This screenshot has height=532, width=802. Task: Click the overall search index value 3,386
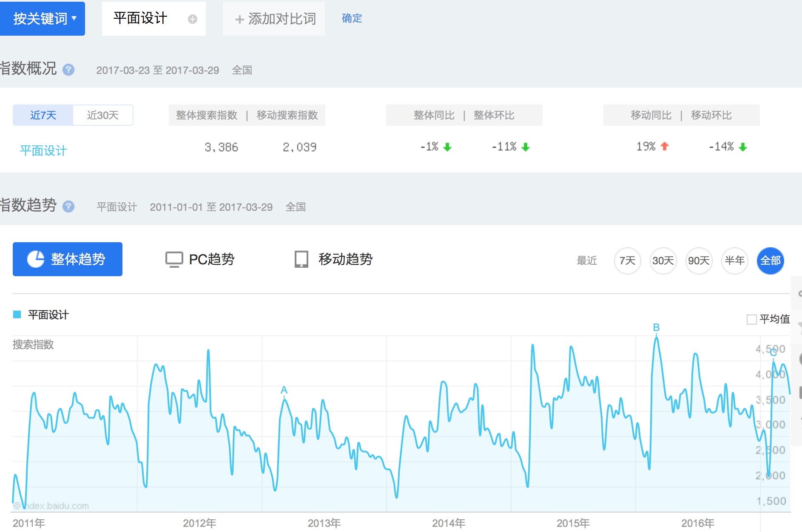[x=221, y=147]
